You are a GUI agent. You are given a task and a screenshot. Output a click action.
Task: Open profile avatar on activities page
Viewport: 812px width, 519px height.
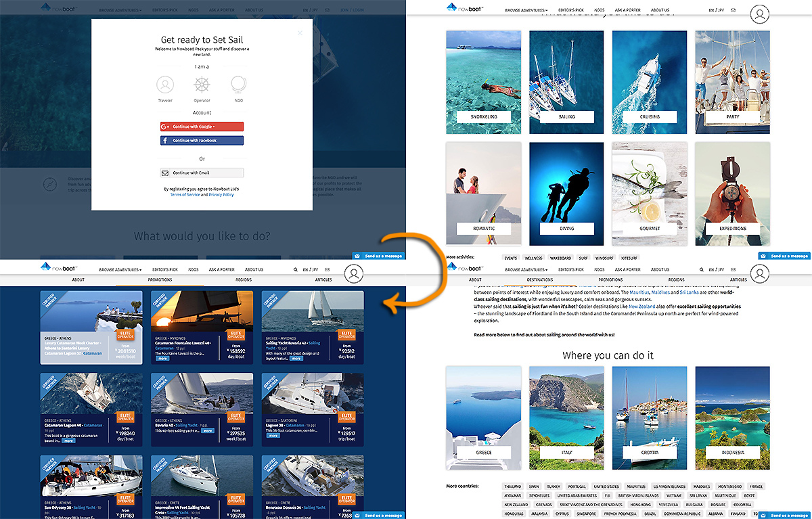pyautogui.click(x=761, y=14)
